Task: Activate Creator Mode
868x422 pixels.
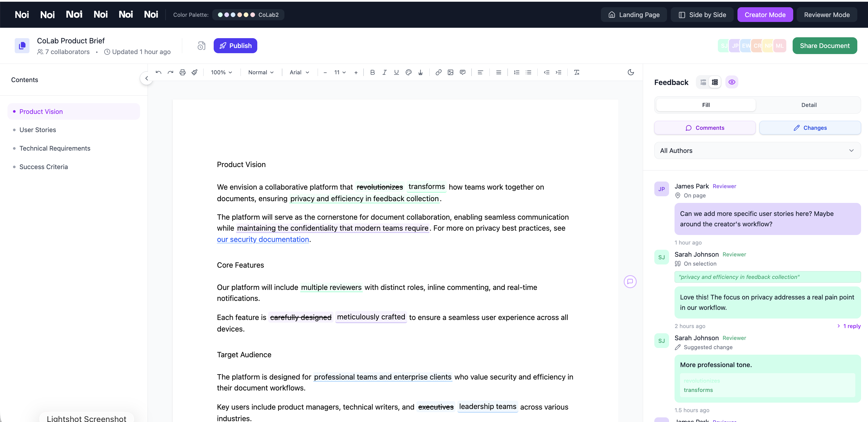Action: tap(765, 14)
